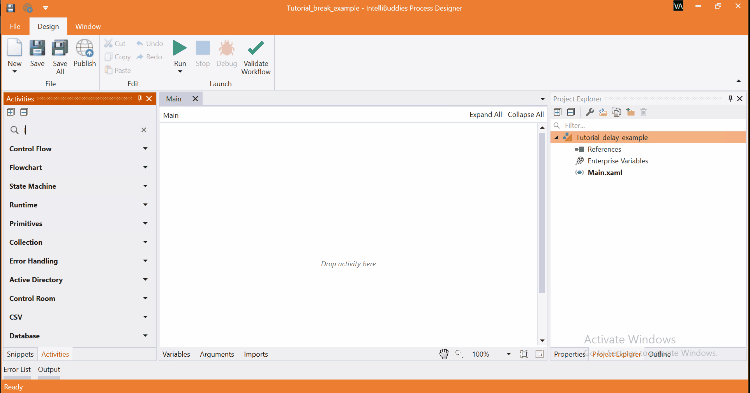Viewport: 750px width, 393px height.
Task: Select Enterprise Variables in project tree
Action: 618,161
